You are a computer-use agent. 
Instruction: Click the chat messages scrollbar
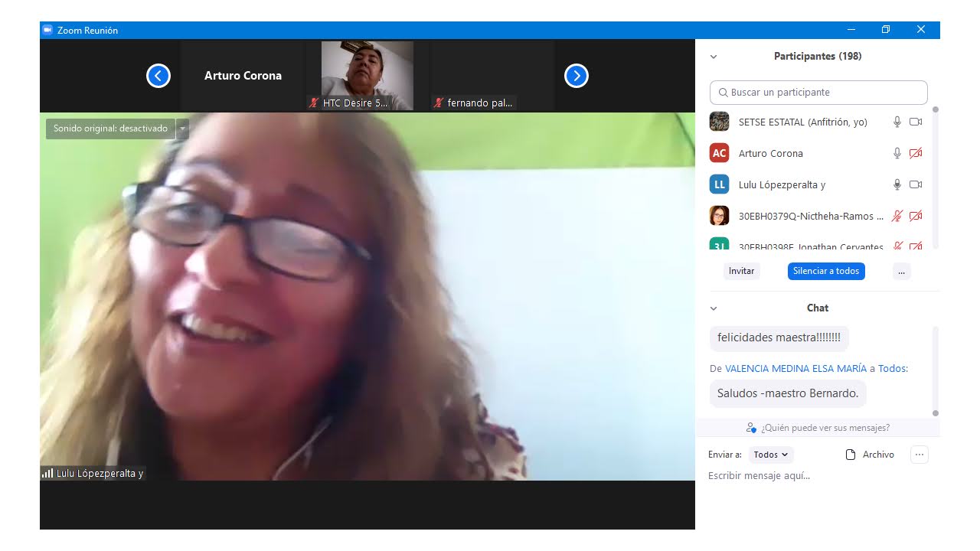pos(935,372)
